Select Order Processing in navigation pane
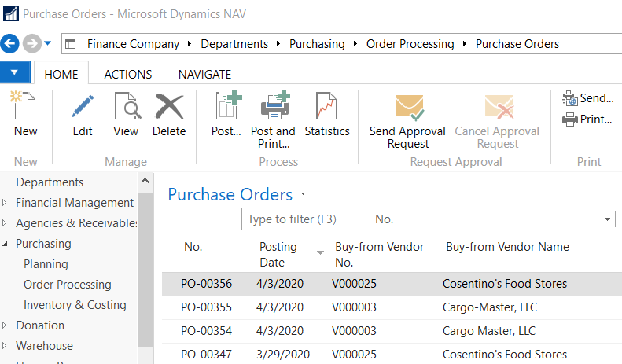 coord(68,285)
